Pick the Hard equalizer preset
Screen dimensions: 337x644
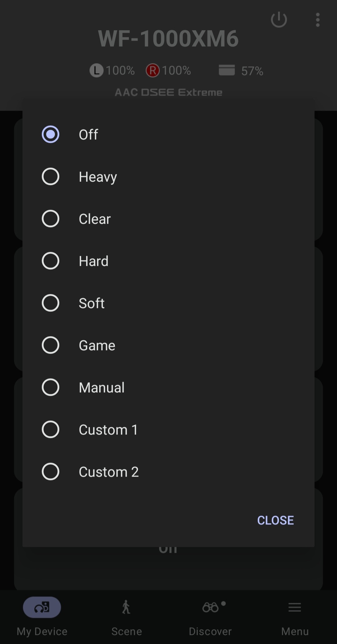click(51, 261)
